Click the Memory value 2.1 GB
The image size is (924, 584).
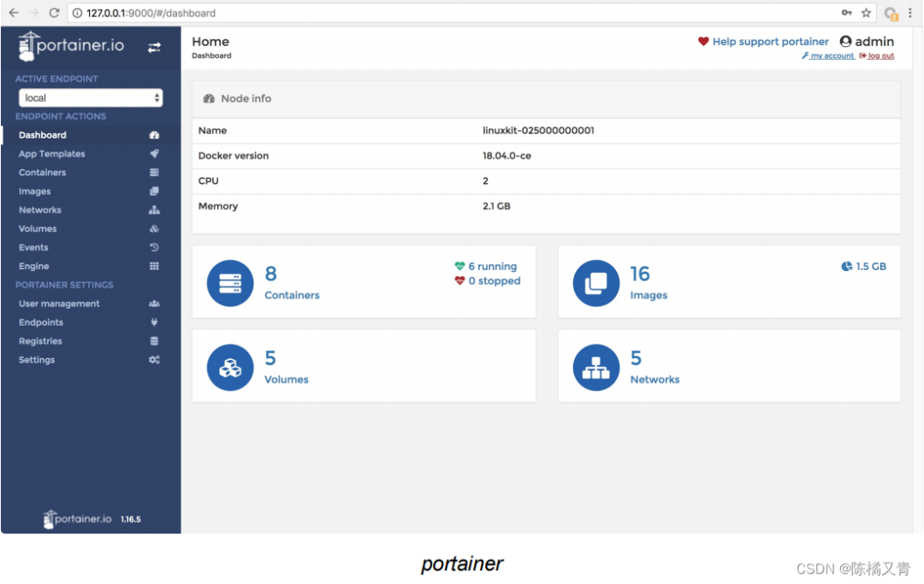tap(496, 207)
